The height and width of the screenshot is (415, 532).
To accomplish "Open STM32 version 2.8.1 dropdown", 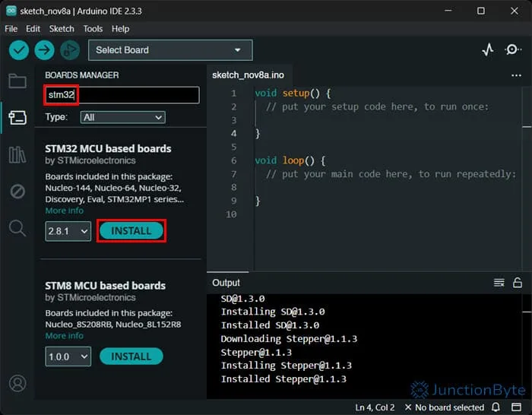I will pos(68,231).
